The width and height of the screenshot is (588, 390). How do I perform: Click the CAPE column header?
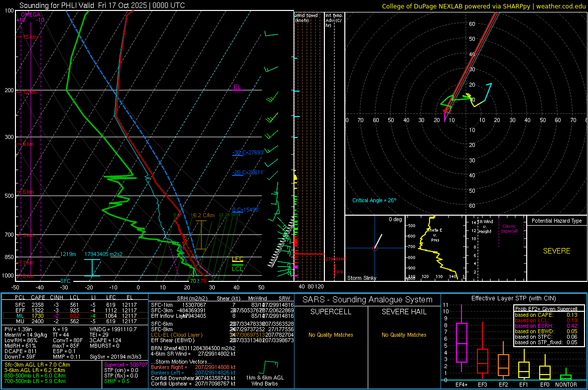pos(38,297)
